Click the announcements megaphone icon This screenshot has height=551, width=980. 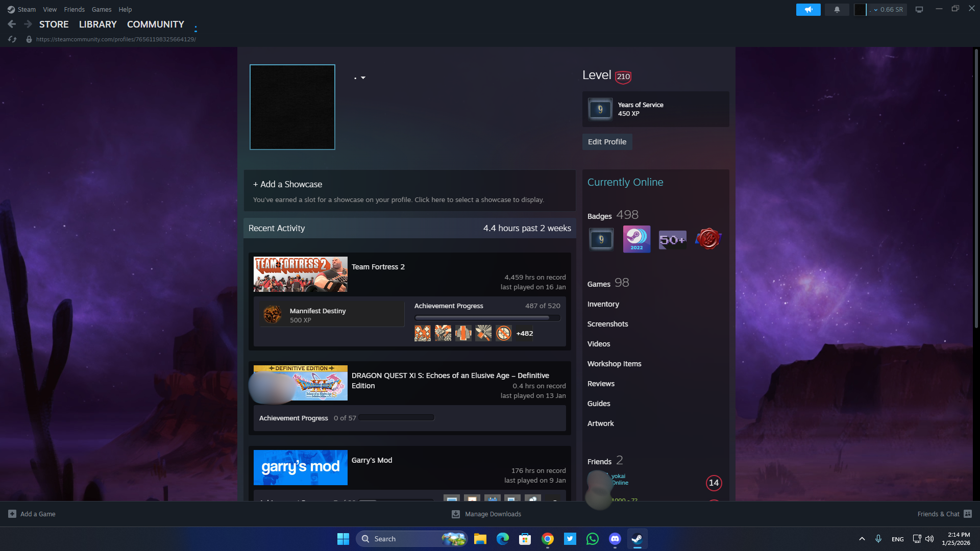pos(808,10)
